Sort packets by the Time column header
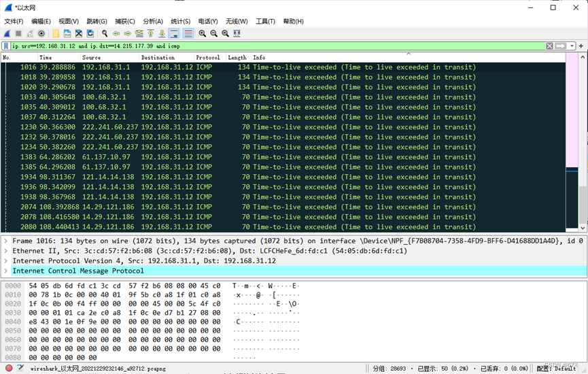The height and width of the screenshot is (374, 588). pos(58,57)
